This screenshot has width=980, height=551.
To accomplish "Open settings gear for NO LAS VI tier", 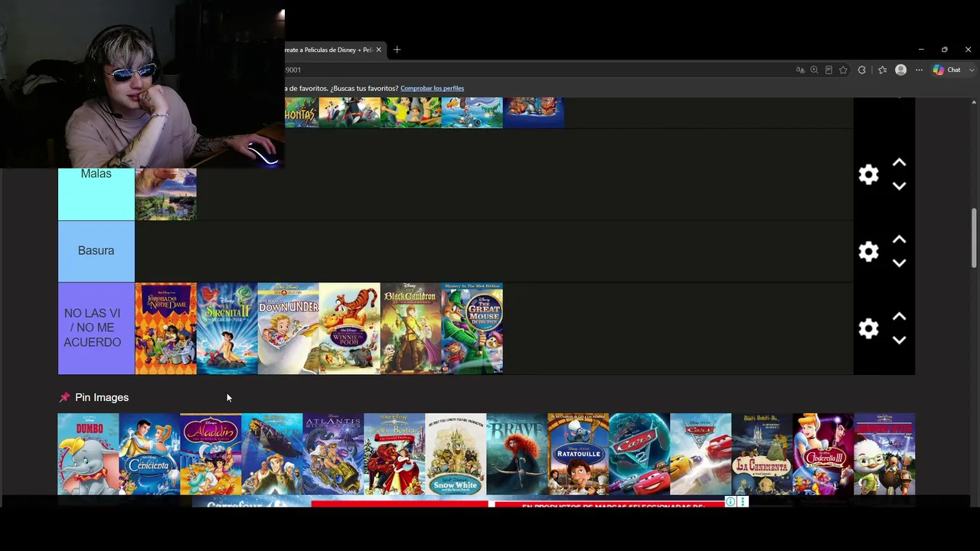I will point(868,328).
